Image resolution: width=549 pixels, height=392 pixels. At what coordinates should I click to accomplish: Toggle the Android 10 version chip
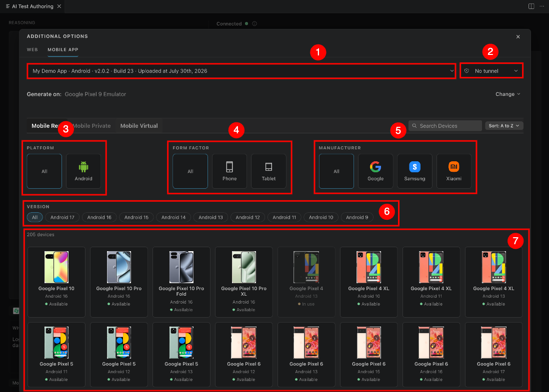(321, 218)
